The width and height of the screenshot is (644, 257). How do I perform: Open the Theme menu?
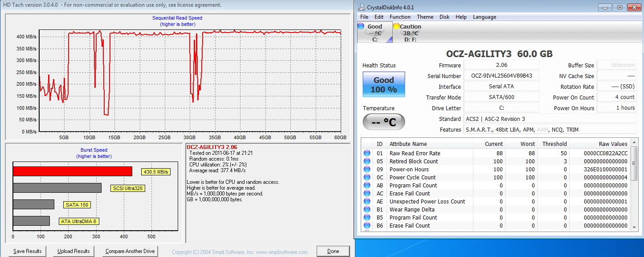click(x=425, y=17)
